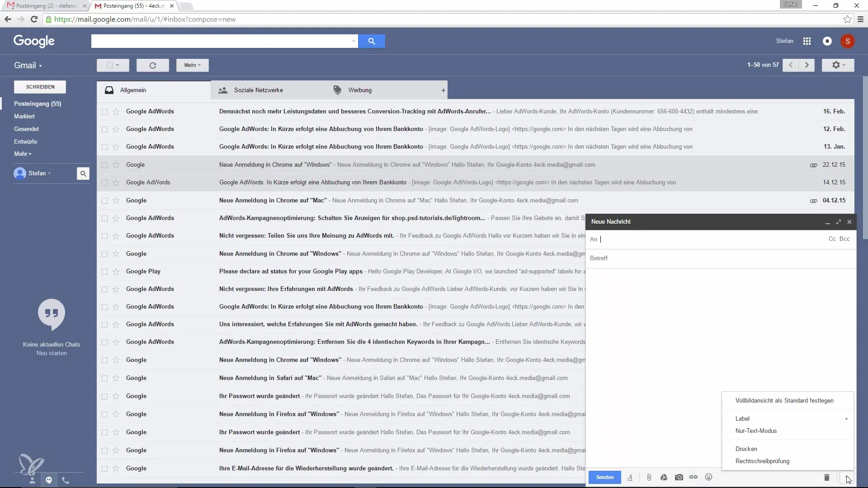Add Cc recipients in compose window

(x=832, y=239)
